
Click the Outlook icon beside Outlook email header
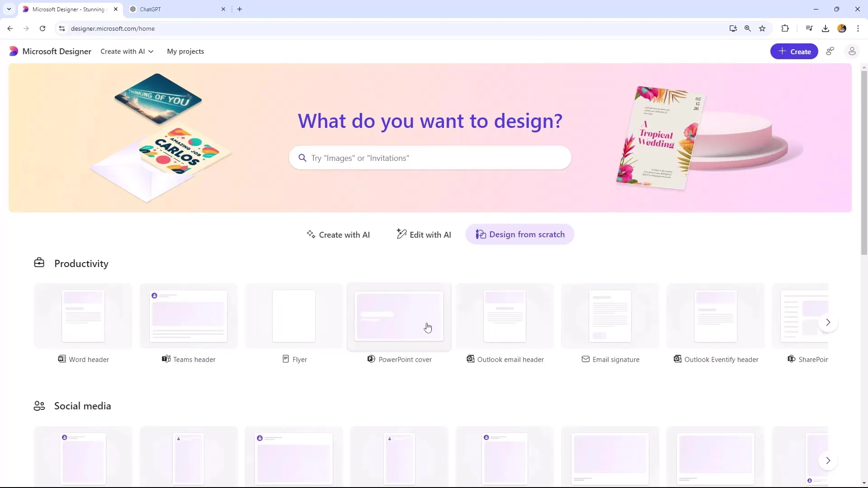pos(470,359)
